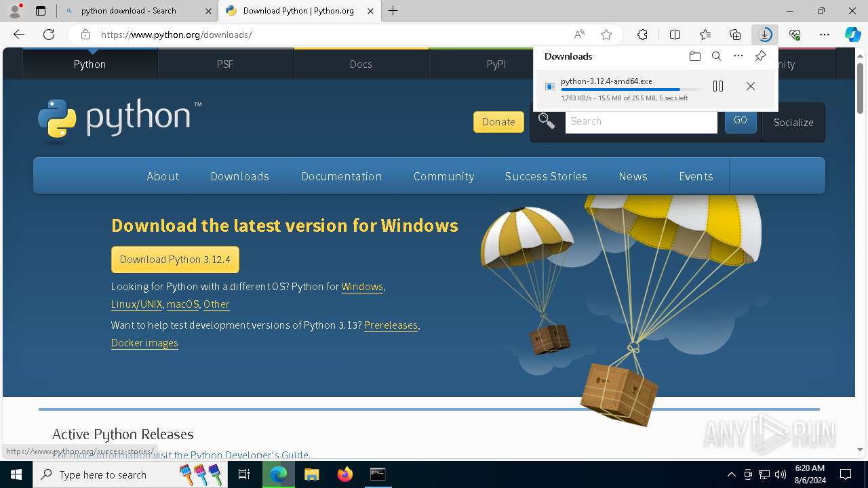868x488 pixels.
Task: Pin the Downloads panel
Action: point(760,56)
